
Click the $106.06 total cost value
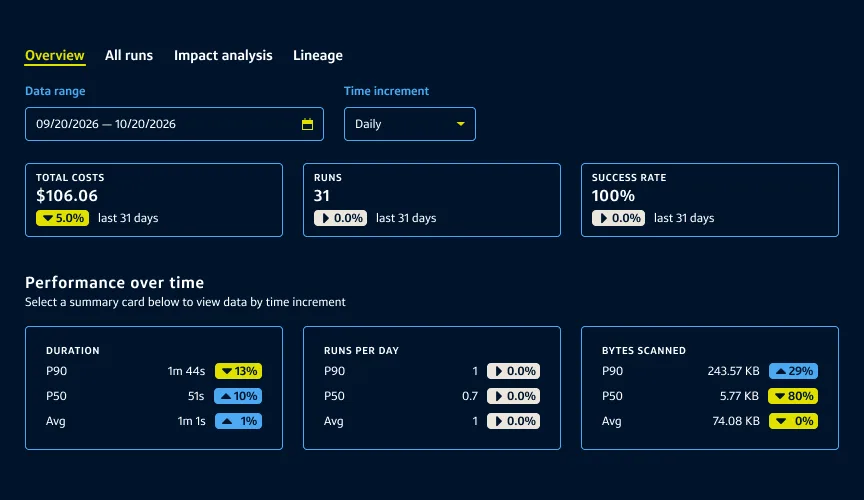(67, 196)
